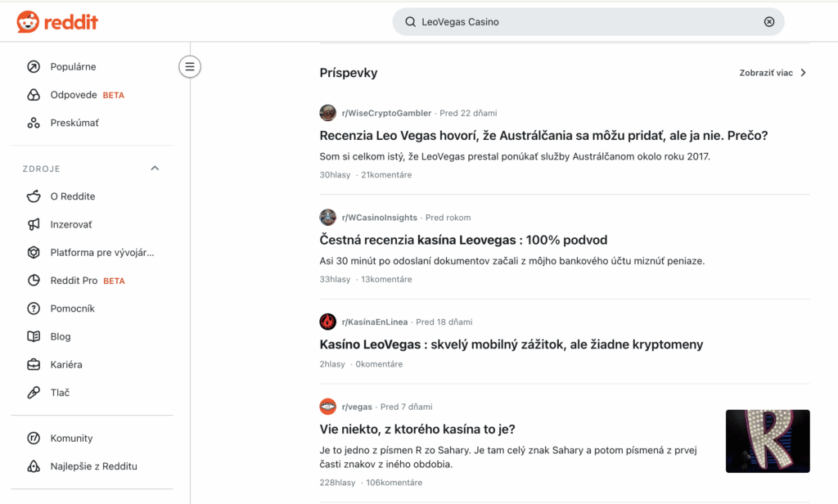Clear the search field with the X icon

click(x=769, y=22)
